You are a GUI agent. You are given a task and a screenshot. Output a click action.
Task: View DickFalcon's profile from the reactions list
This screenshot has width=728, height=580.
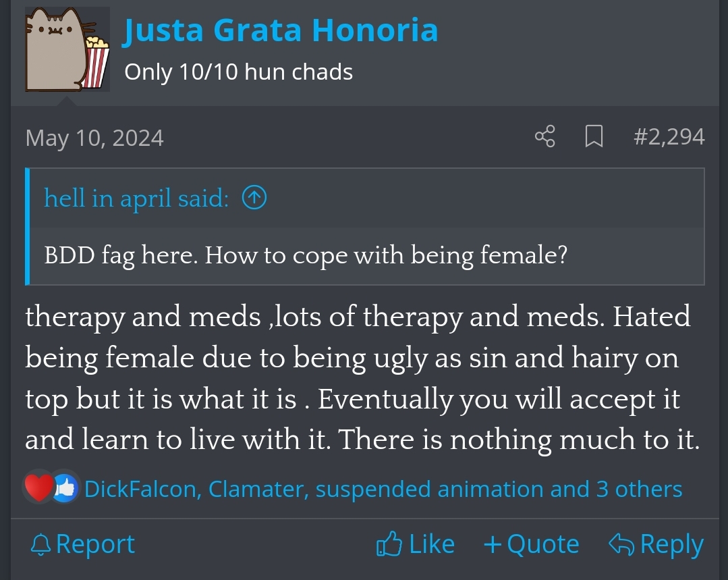tap(142, 489)
